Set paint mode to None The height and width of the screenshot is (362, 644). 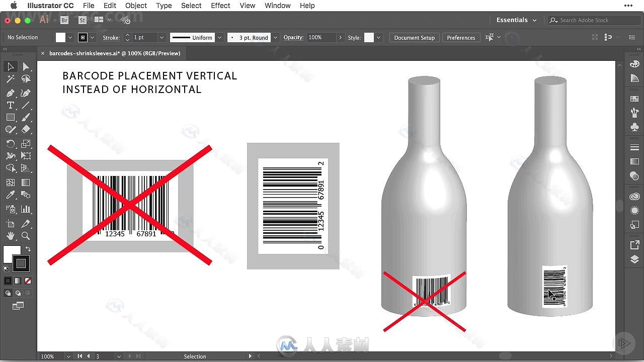28,281
